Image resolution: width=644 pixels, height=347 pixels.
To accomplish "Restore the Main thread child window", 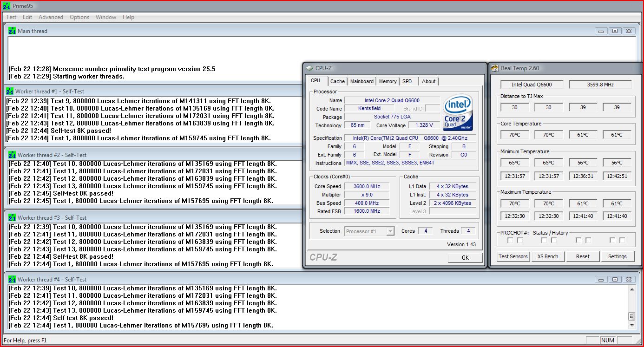I will (x=615, y=31).
